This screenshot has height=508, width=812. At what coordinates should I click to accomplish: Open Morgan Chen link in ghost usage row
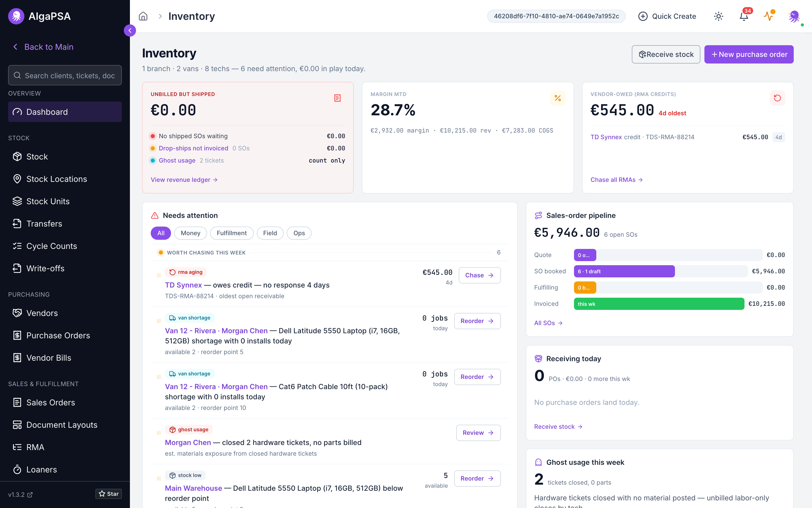click(x=188, y=442)
